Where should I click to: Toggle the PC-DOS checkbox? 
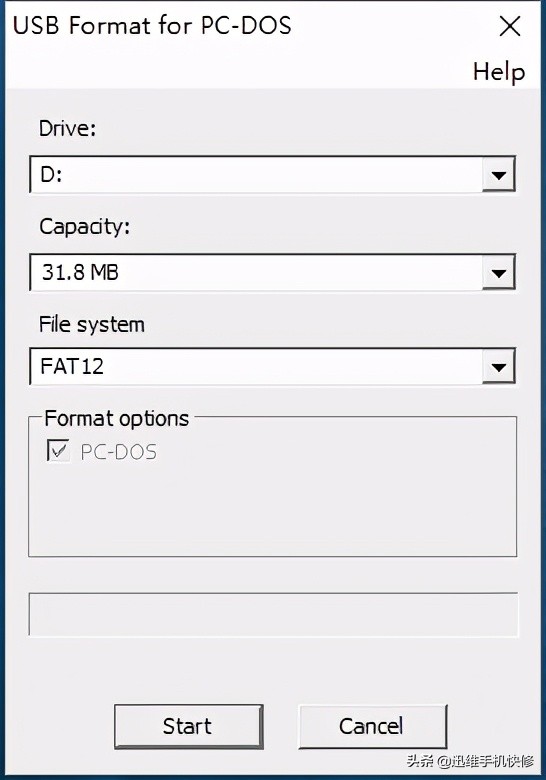(x=58, y=451)
